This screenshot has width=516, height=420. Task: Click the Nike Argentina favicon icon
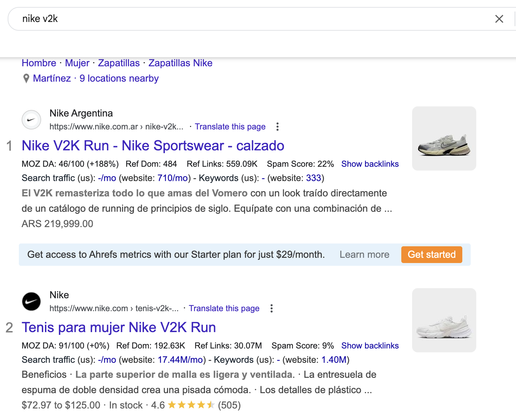pos(31,120)
